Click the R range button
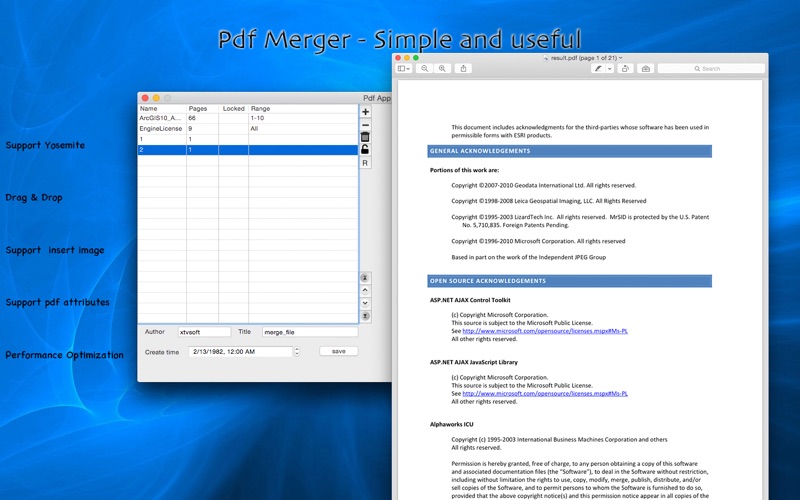The width and height of the screenshot is (800, 500). pos(365,163)
